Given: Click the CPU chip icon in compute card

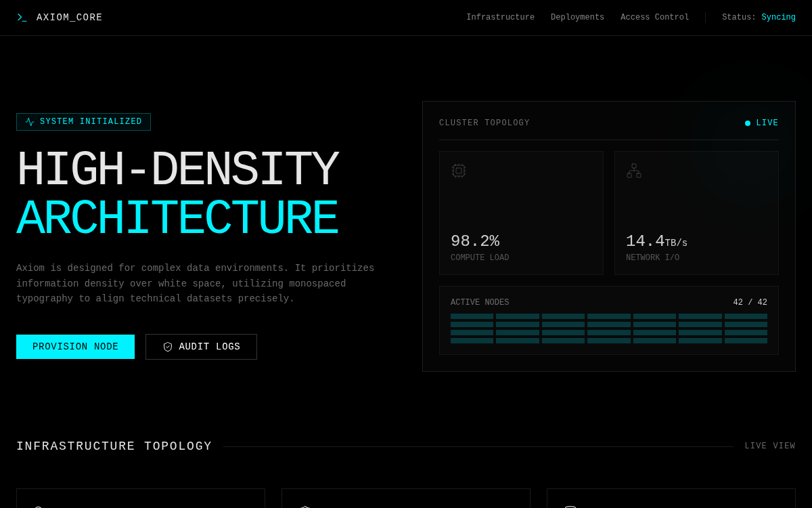Looking at the screenshot, I should pyautogui.click(x=459, y=171).
